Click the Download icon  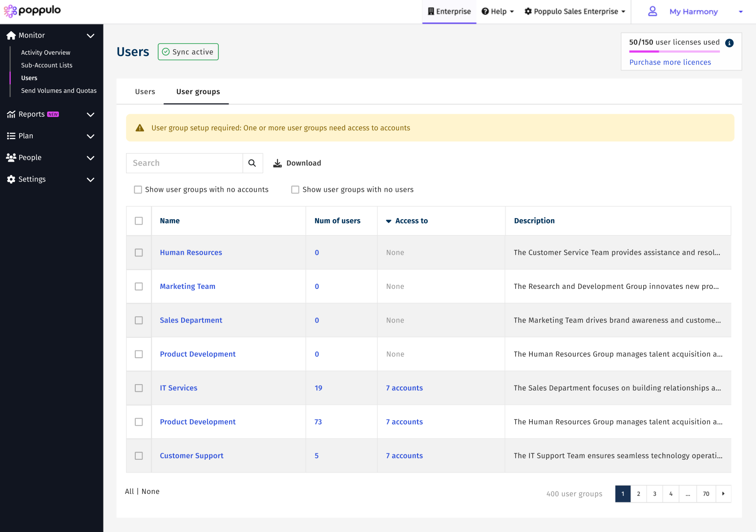point(277,163)
